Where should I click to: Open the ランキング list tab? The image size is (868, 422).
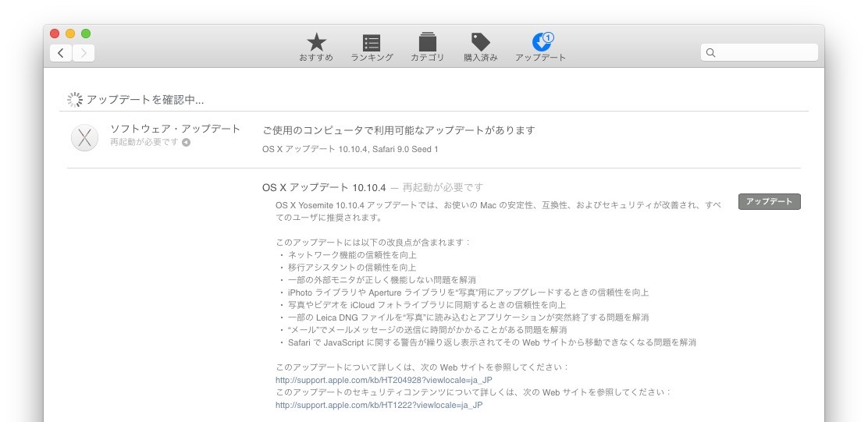point(372,48)
